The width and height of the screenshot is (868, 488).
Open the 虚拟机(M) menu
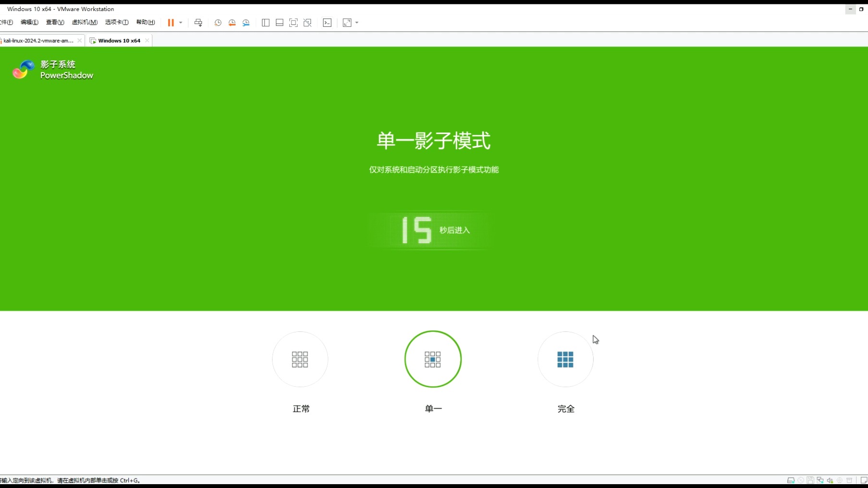coord(85,22)
